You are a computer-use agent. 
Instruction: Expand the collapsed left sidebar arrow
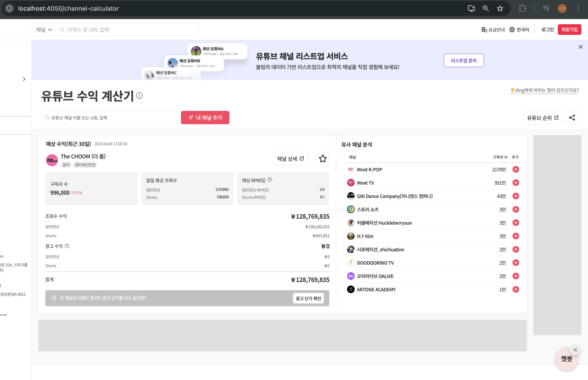coord(24,79)
